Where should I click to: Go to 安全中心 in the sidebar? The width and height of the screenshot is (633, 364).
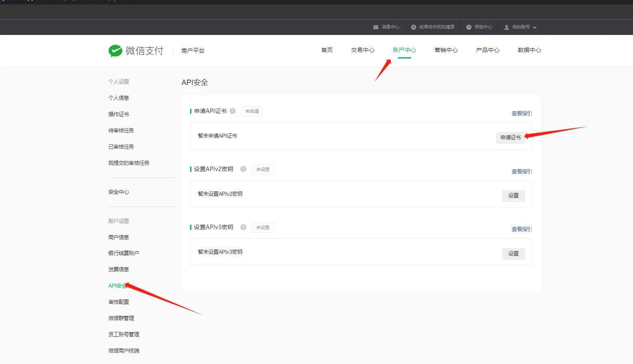(x=119, y=192)
